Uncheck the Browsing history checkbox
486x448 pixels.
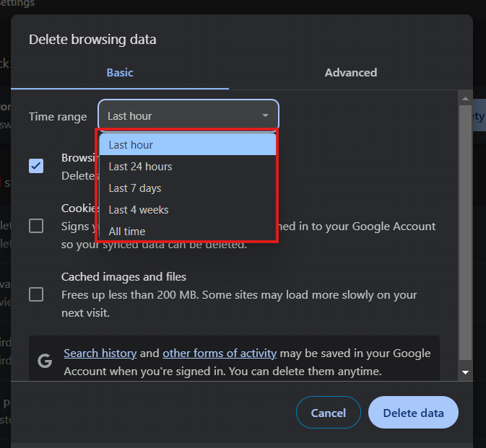pyautogui.click(x=36, y=166)
